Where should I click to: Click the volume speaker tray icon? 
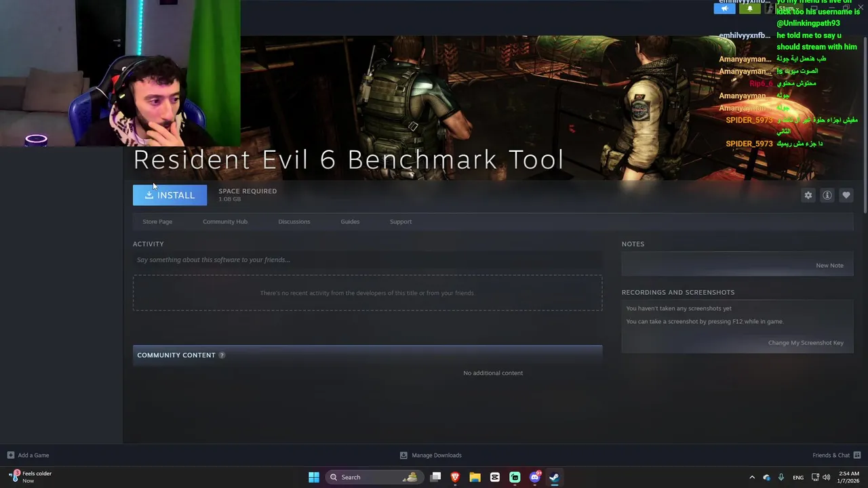click(826, 477)
